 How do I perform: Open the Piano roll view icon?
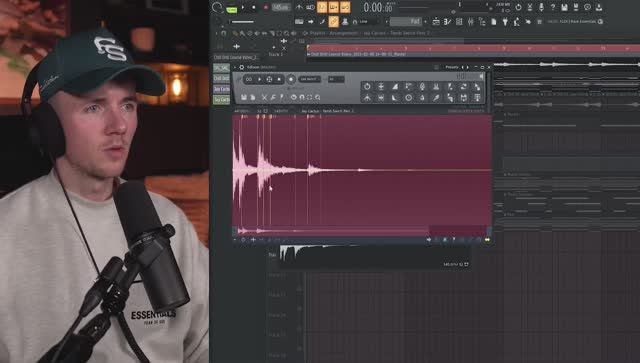[447, 22]
